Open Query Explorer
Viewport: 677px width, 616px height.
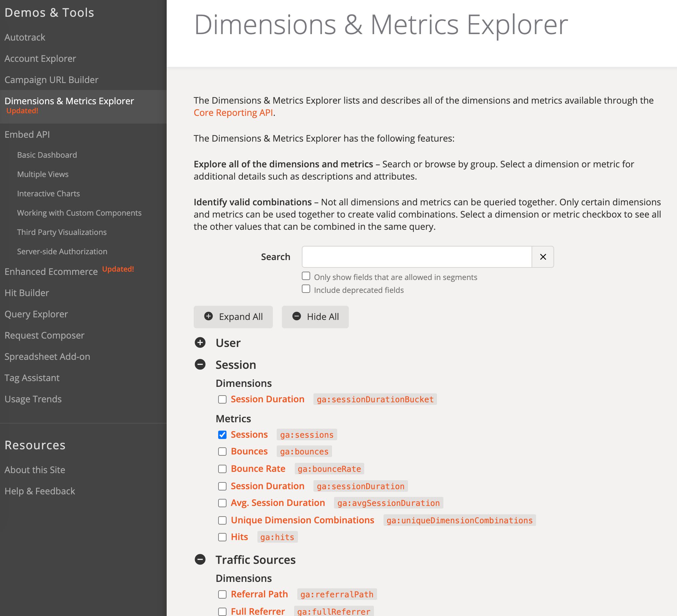click(x=36, y=314)
